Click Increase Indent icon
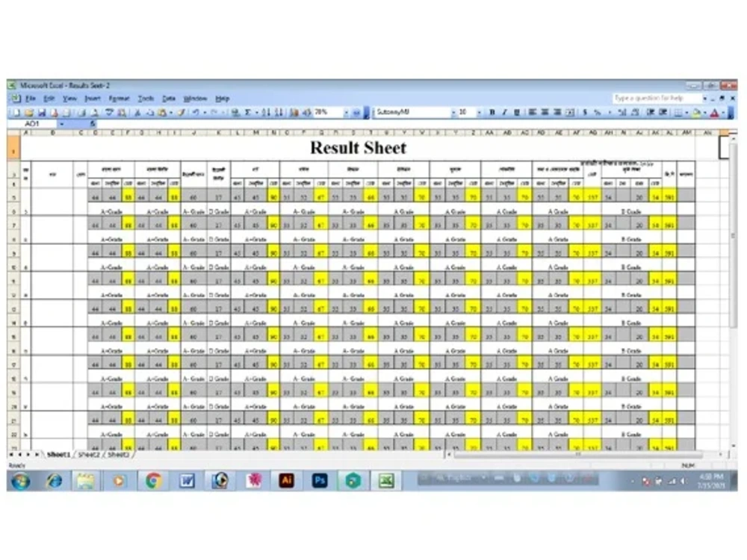The image size is (747, 560). 663,113
